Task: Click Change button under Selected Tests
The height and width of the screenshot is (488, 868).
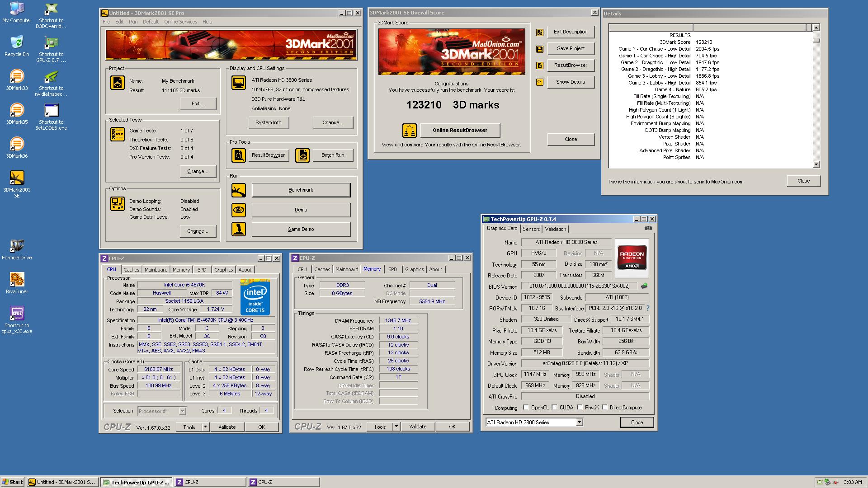Action: (x=198, y=172)
